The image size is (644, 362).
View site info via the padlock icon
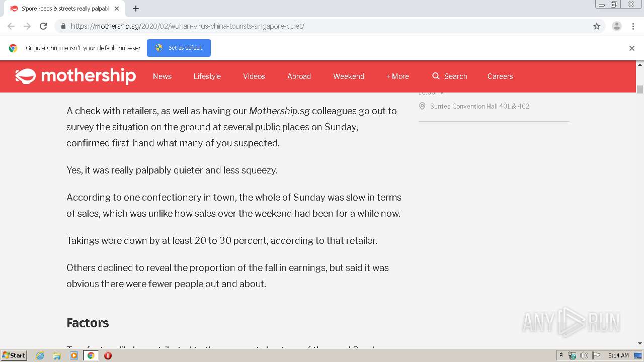coord(63,26)
